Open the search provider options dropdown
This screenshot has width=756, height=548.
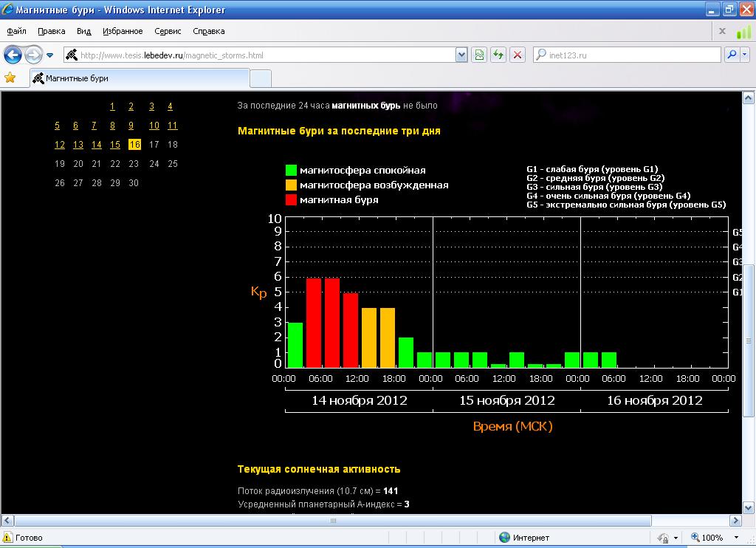(745, 55)
